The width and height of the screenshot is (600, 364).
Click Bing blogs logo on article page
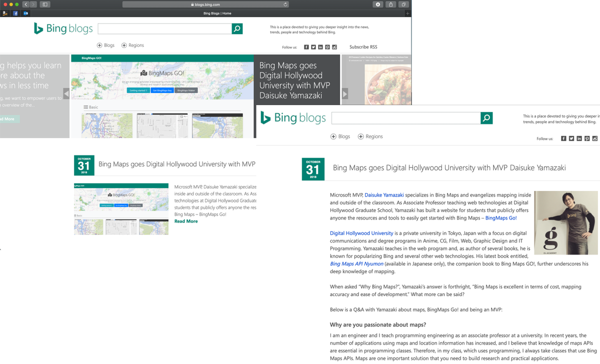(x=293, y=118)
